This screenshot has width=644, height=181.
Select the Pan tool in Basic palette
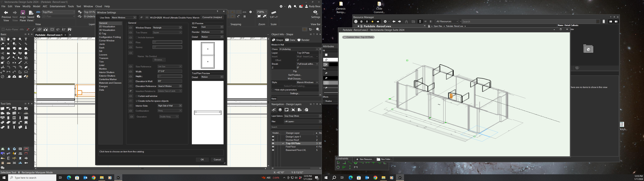click(8, 39)
